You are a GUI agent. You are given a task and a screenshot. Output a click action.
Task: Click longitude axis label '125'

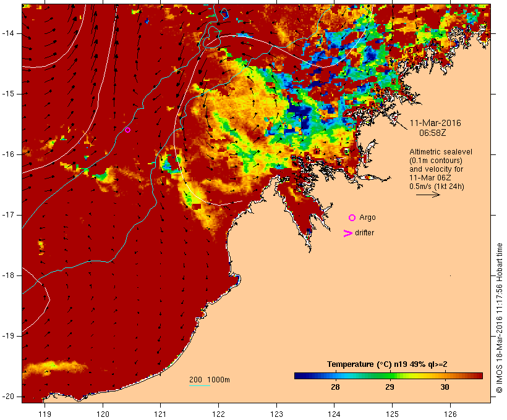tap(392, 414)
